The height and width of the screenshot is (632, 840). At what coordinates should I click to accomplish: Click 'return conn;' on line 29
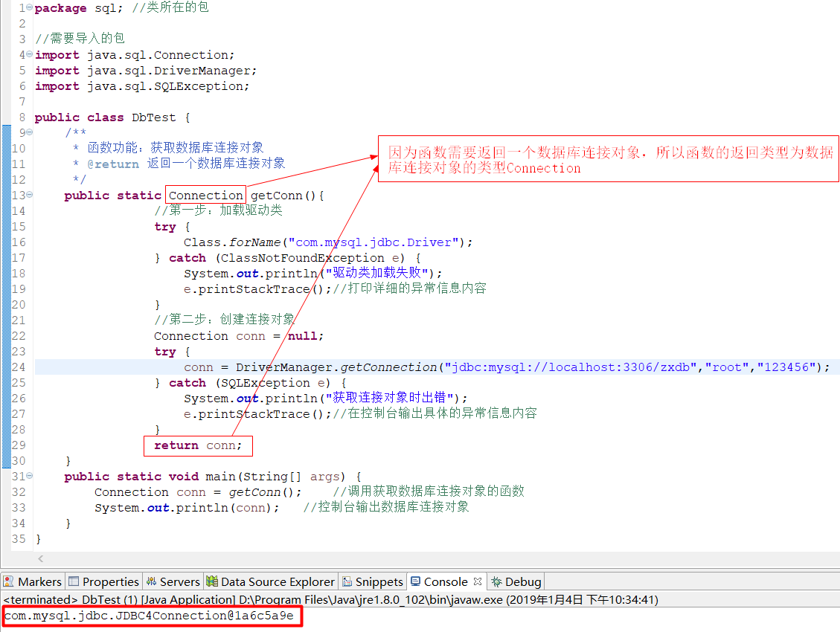[198, 445]
